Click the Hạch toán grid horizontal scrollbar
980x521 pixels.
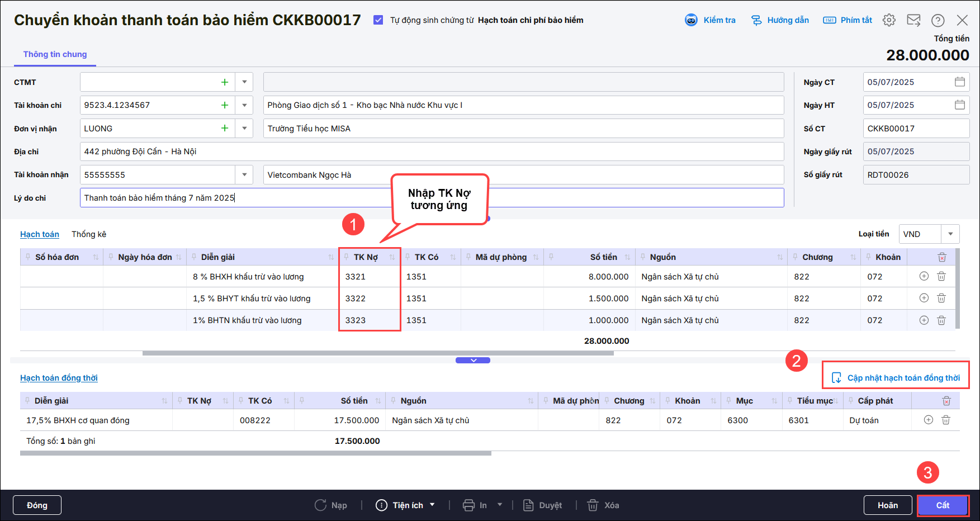point(378,353)
